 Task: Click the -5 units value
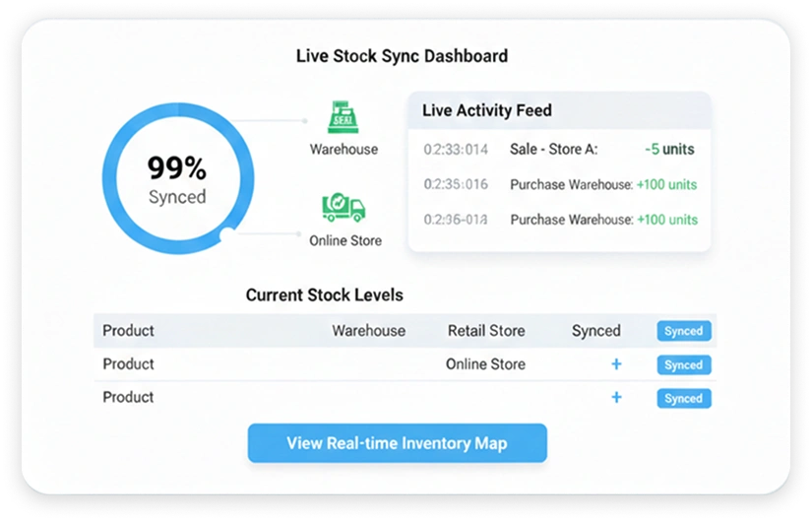tap(669, 150)
